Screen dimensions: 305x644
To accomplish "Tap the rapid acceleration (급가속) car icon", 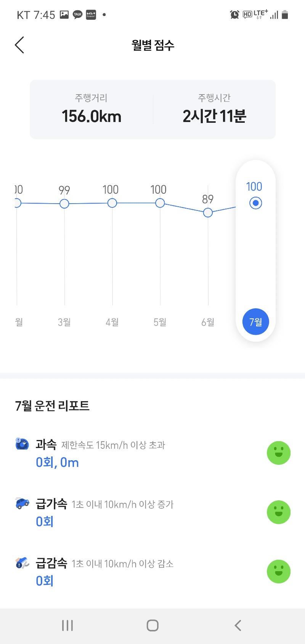I will 22,503.
